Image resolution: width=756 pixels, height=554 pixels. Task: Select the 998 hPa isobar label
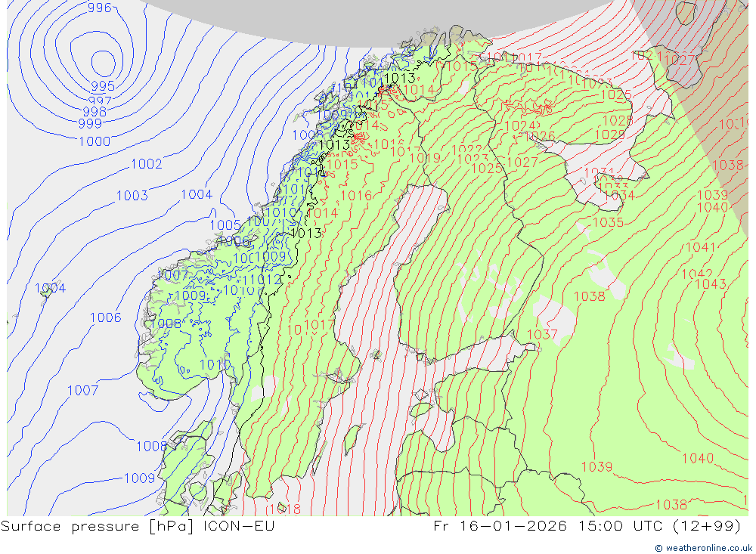coord(94,111)
